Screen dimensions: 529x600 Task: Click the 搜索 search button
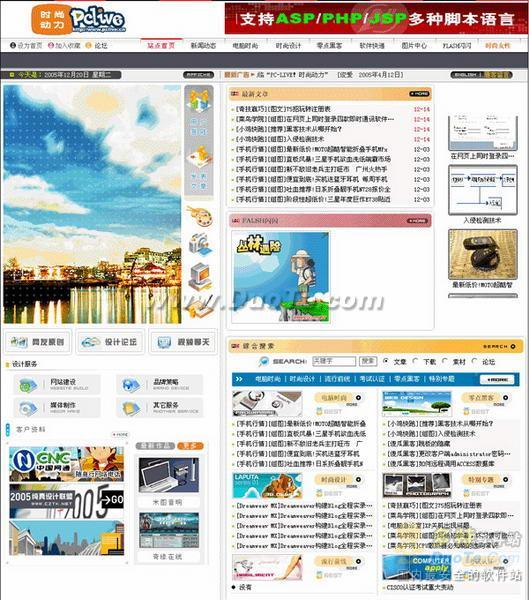coord(368,361)
